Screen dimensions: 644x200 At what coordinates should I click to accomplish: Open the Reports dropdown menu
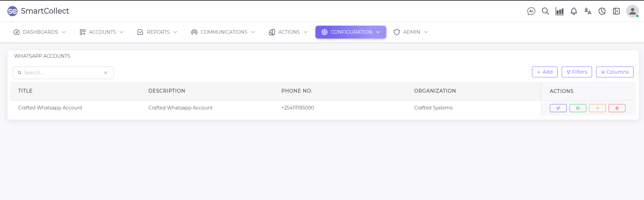157,32
